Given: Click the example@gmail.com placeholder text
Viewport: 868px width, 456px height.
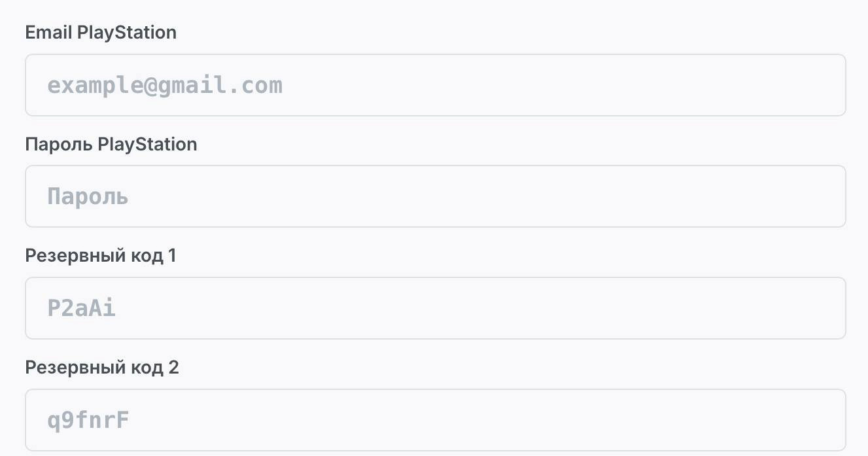Looking at the screenshot, I should point(165,86).
